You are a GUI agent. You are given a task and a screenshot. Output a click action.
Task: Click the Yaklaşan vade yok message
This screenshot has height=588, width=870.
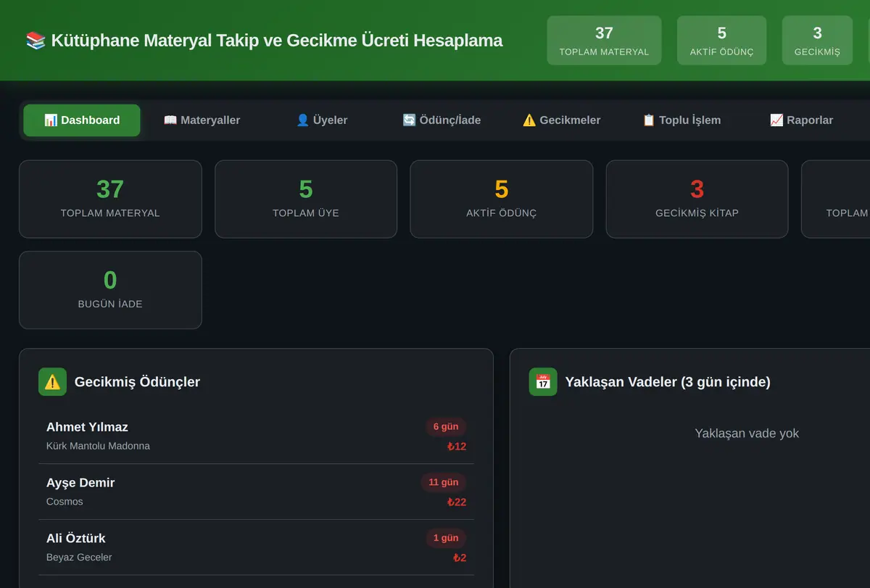[x=747, y=434]
